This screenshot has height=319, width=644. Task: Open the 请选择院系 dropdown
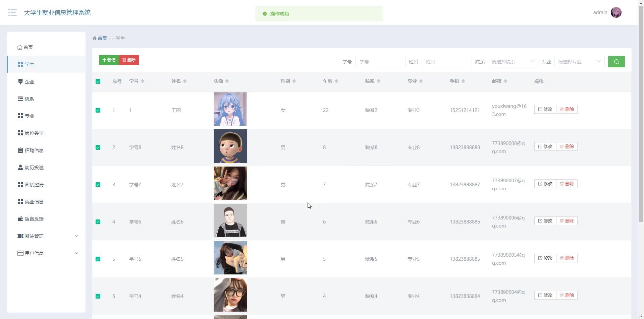pyautogui.click(x=513, y=62)
